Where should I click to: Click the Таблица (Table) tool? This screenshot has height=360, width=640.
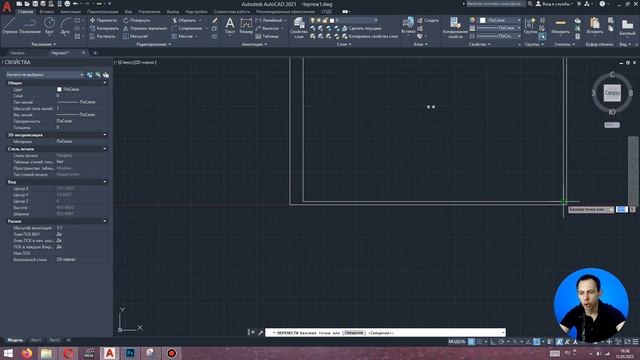tap(267, 36)
